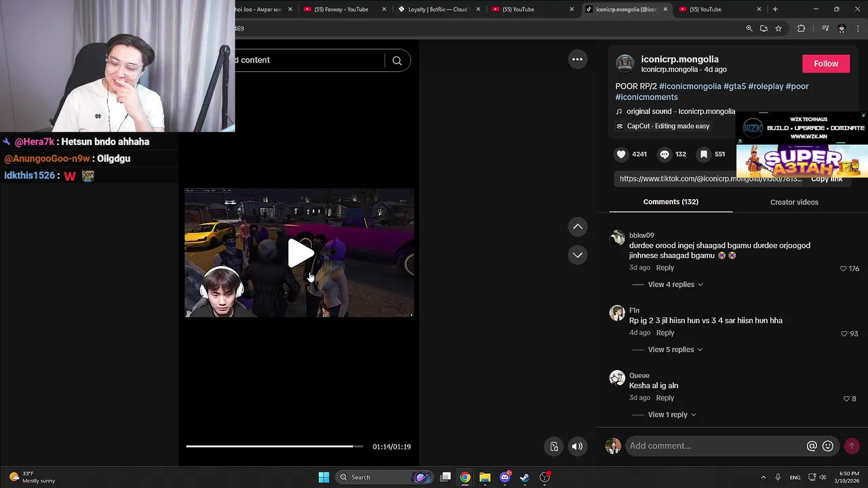
Task: Open iconicrp.mongolia profile avatar
Action: [625, 64]
